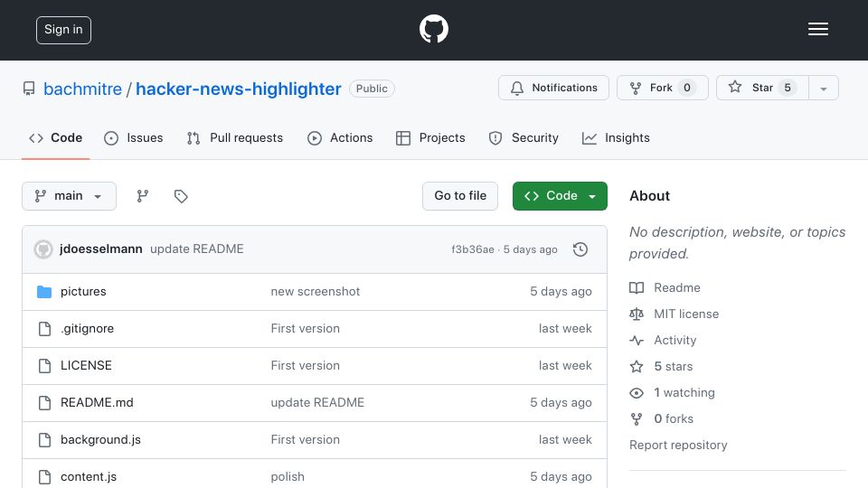Open the latest commit message update README
868x488 pixels.
coord(196,249)
